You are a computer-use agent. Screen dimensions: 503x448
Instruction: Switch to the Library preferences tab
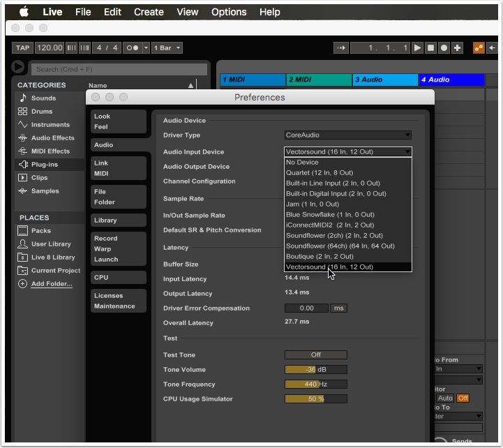tap(119, 220)
